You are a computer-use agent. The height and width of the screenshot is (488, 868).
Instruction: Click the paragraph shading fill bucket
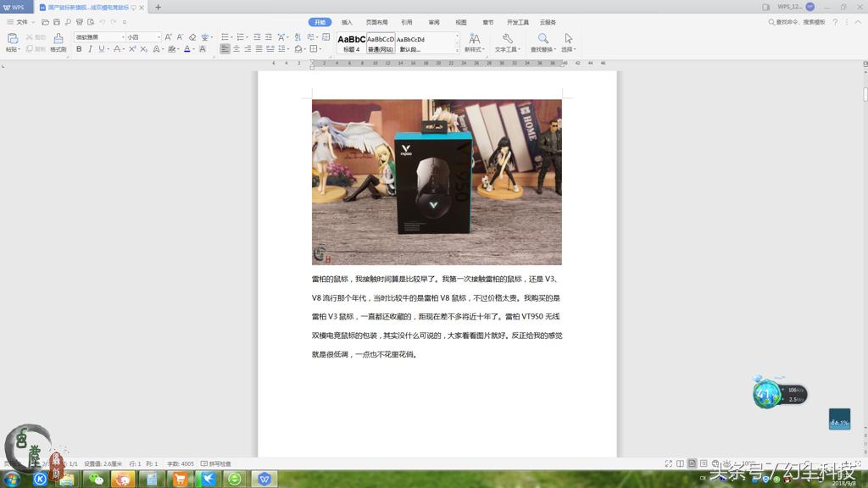click(298, 49)
